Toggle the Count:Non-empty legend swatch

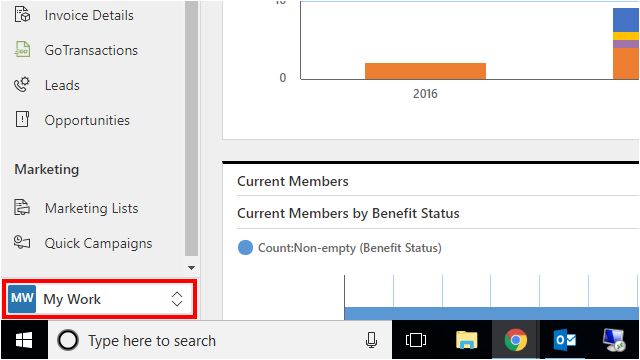[245, 248]
